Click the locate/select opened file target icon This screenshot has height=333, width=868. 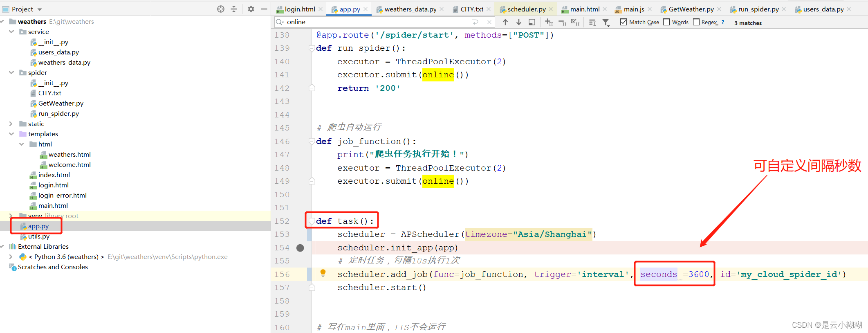click(x=221, y=9)
